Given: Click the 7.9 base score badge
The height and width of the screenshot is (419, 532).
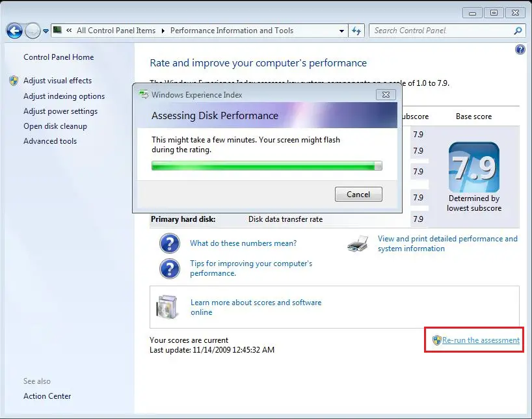Looking at the screenshot, I should (x=473, y=167).
